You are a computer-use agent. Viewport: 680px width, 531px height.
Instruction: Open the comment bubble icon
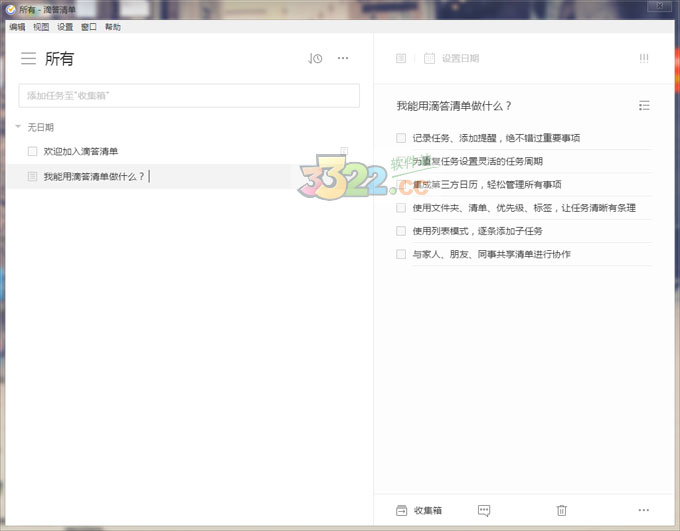484,511
